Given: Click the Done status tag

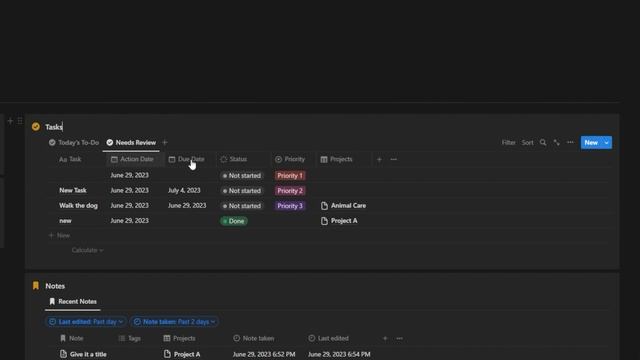Looking at the screenshot, I should 234,221.
